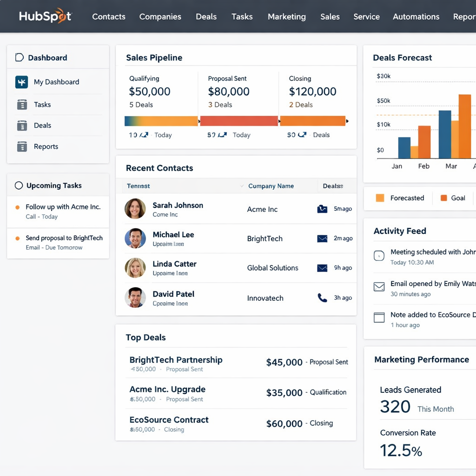This screenshot has width=476, height=476.
Task: Expand the arrow after the Closing pipeline bar
Action: [347, 121]
